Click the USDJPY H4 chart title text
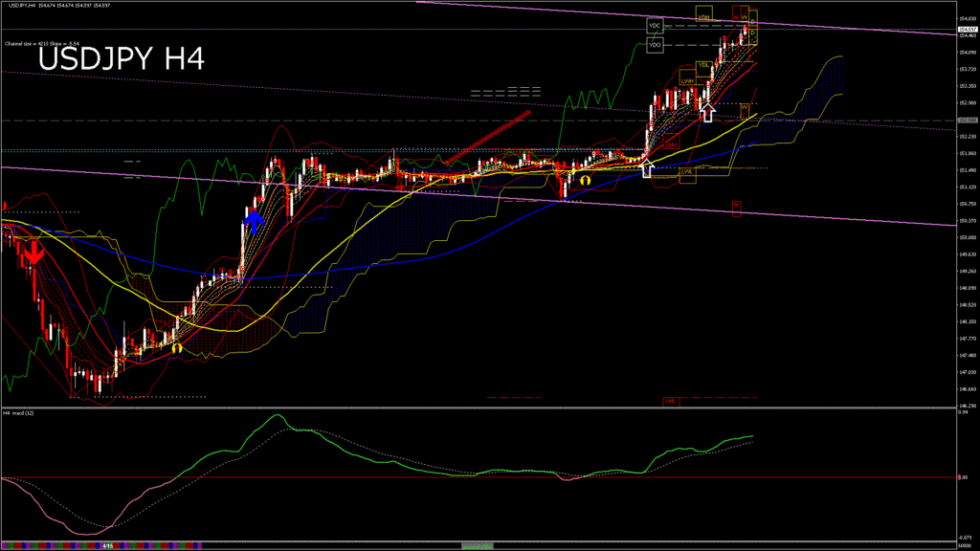The height and width of the screenshot is (551, 980). 121,59
